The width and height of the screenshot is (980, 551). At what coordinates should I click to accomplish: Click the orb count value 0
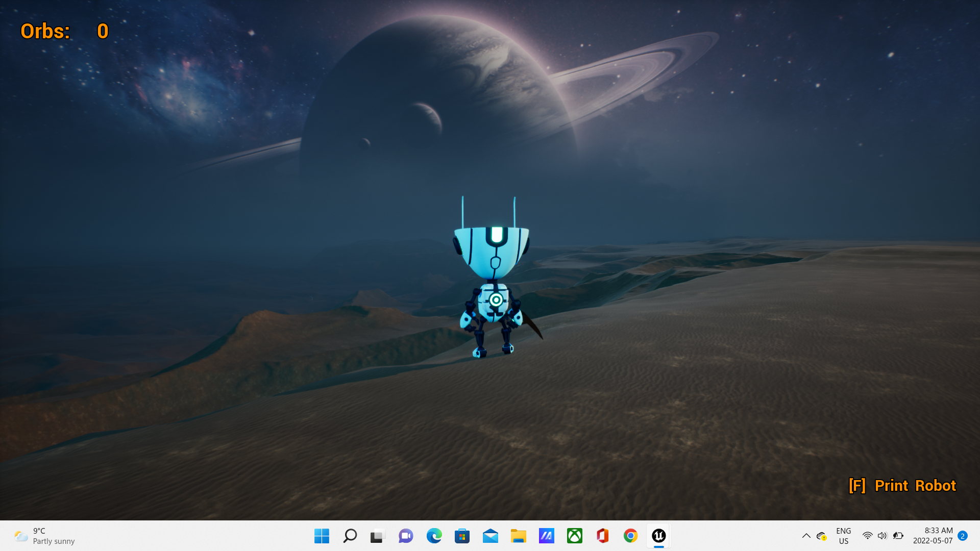103,31
